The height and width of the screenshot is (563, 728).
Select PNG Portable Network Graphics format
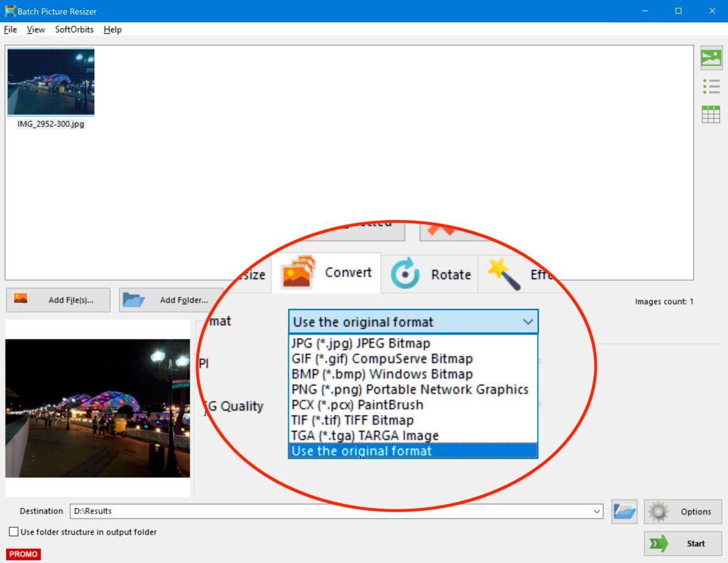409,389
